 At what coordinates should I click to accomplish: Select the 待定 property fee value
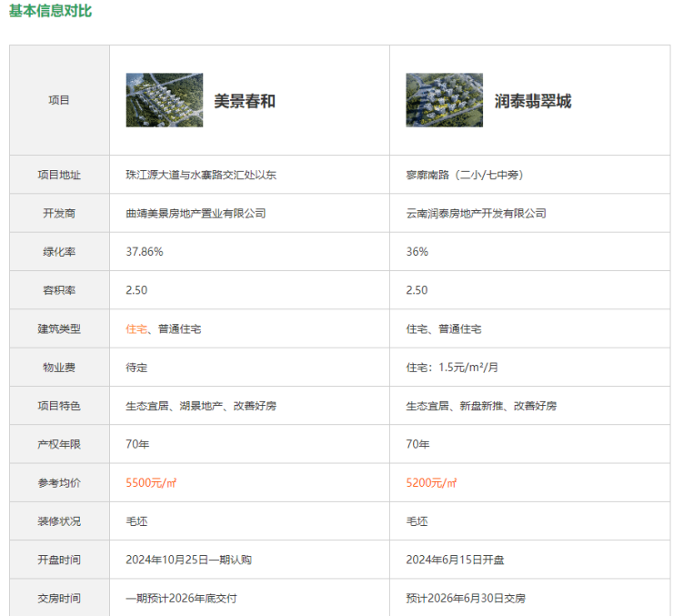click(136, 368)
